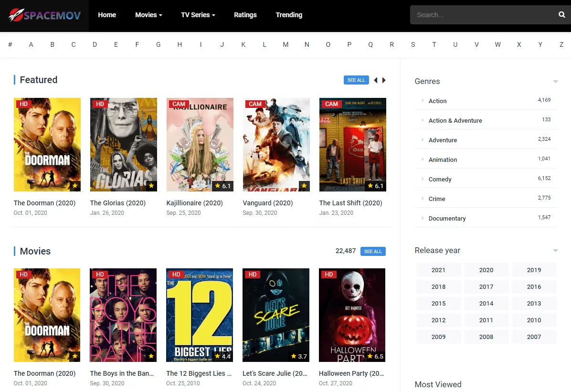Collapse the Genres panel
The width and height of the screenshot is (571, 392).
click(x=555, y=82)
